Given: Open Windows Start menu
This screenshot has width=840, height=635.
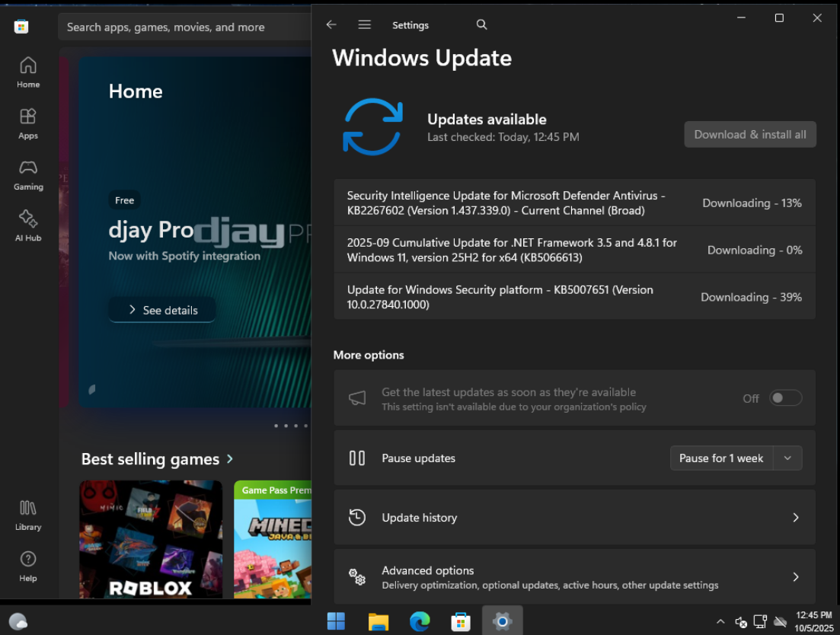Looking at the screenshot, I should tap(336, 621).
